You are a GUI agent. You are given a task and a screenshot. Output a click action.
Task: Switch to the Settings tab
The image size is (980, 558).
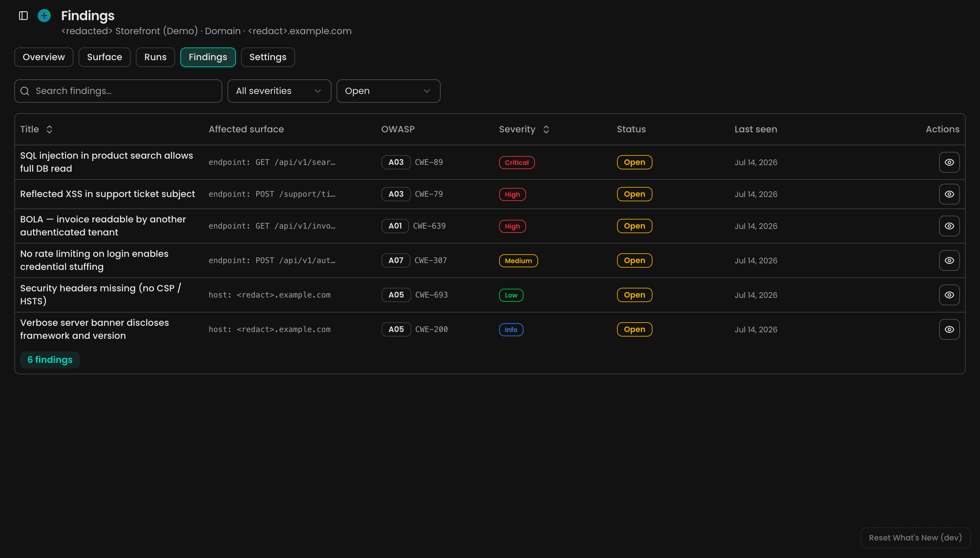tap(268, 57)
